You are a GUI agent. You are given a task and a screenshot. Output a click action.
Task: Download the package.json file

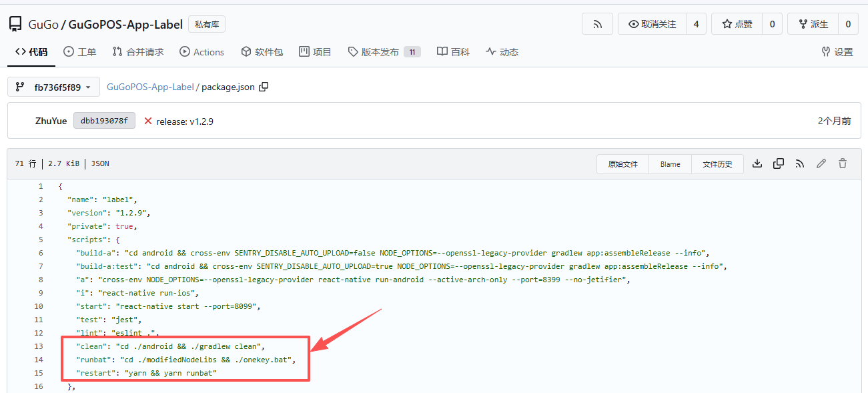click(x=757, y=163)
